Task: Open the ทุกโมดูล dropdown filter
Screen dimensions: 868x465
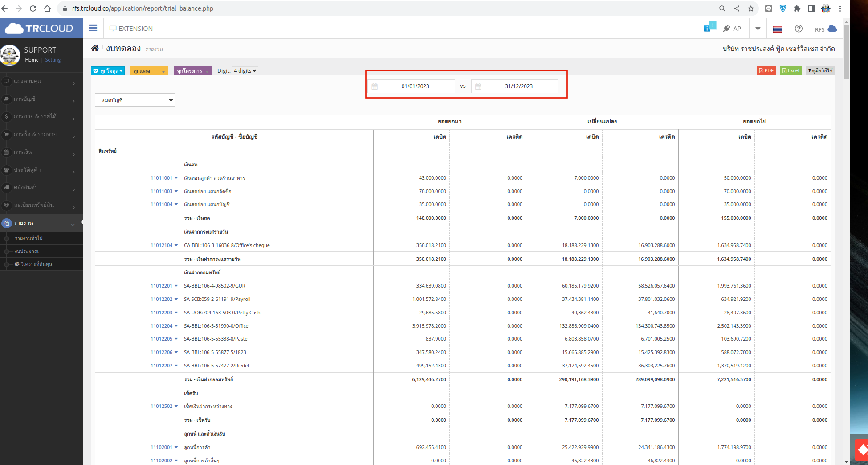Action: (108, 71)
